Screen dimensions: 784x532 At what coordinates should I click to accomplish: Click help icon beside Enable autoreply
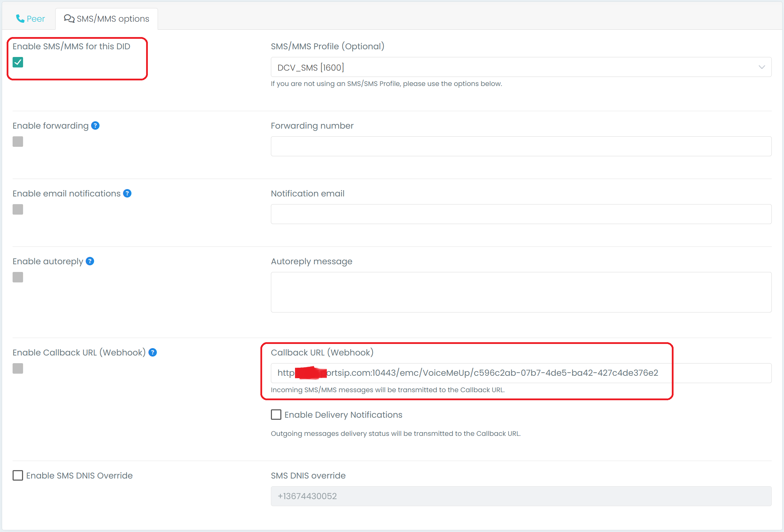pos(90,261)
